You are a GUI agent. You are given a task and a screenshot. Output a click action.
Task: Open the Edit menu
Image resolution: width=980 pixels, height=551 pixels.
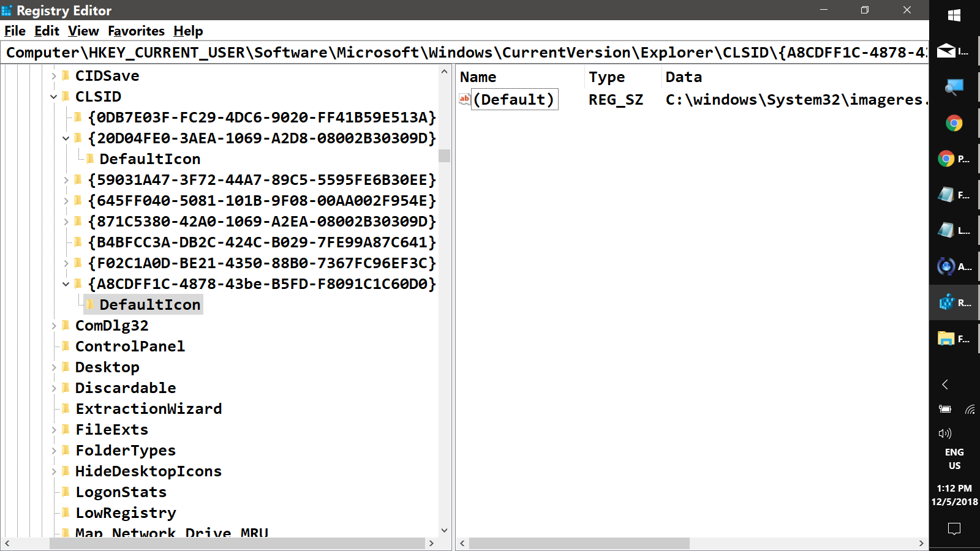[x=47, y=31]
